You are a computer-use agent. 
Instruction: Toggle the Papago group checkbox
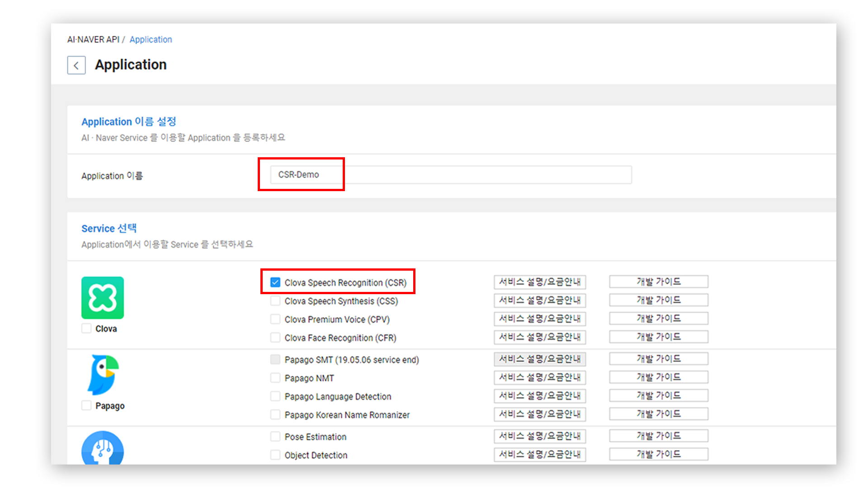(x=86, y=405)
